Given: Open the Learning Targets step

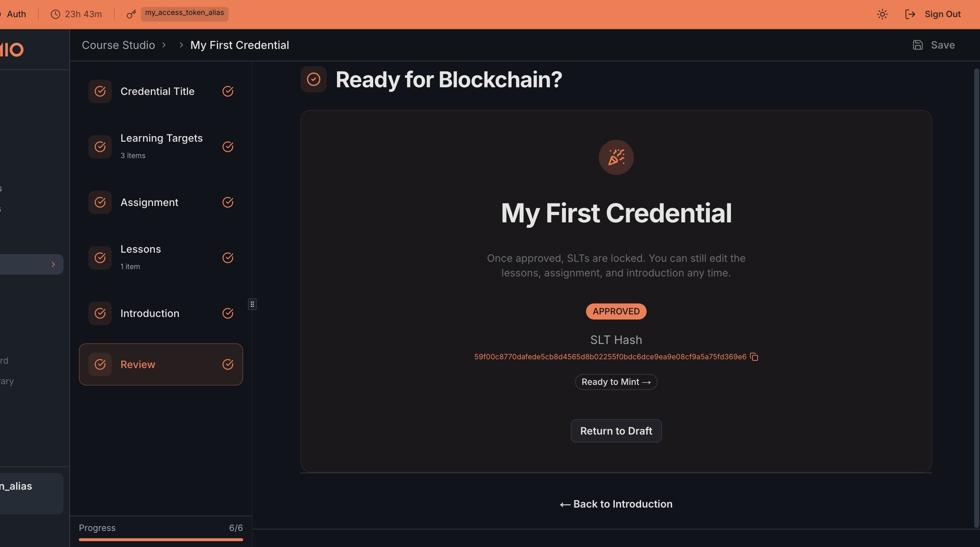Looking at the screenshot, I should (161, 146).
